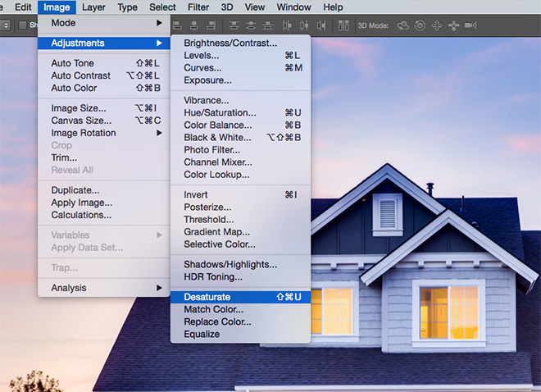This screenshot has width=541, height=392.
Task: Select the 3D Roll mode icon
Action: point(420,25)
